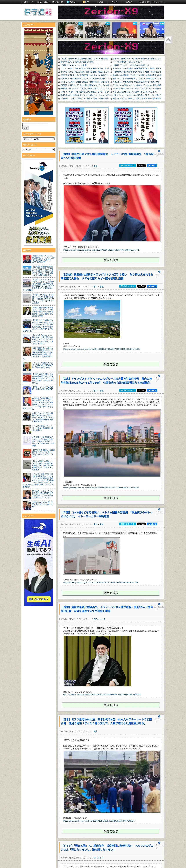The image size is (186, 868).
Task: Click the Twitter icon link in top bar
Action: coord(72,2)
